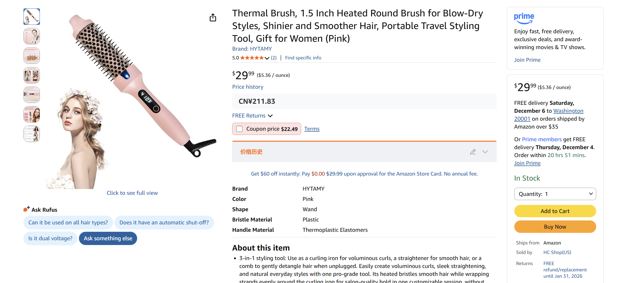Collapse the 价格历史 price history panel
The height and width of the screenshot is (283, 644).
coord(485,152)
